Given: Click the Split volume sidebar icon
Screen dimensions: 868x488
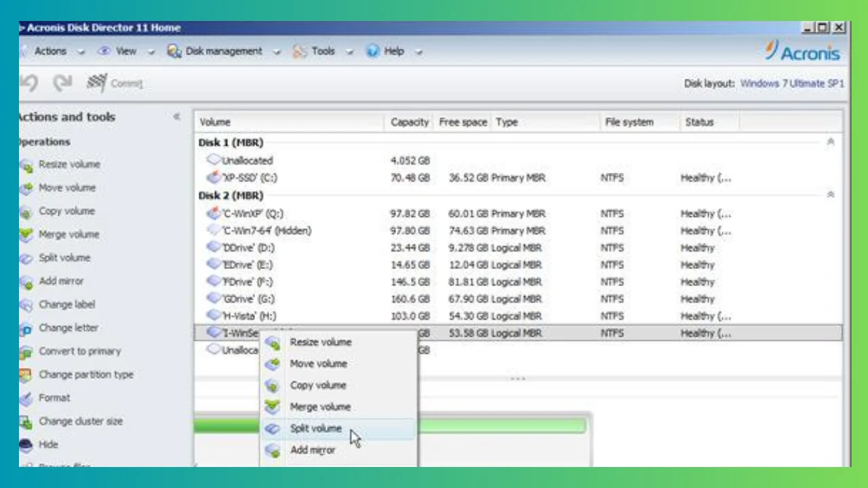Looking at the screenshot, I should [x=26, y=259].
